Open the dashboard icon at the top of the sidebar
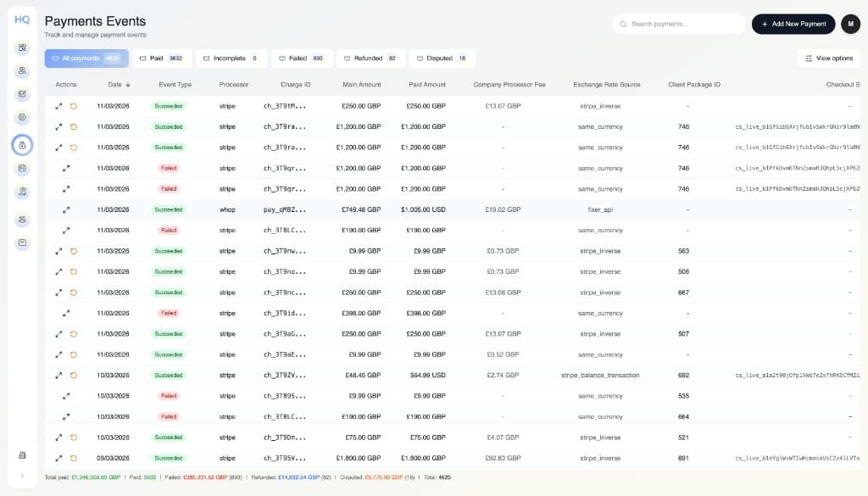This screenshot has width=868, height=496. coord(21,48)
